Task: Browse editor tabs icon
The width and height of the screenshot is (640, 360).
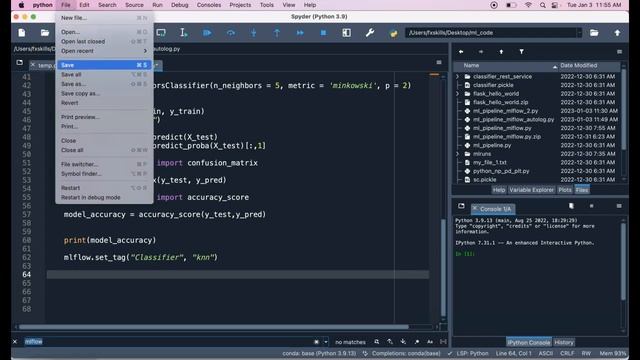Action: 20,62
